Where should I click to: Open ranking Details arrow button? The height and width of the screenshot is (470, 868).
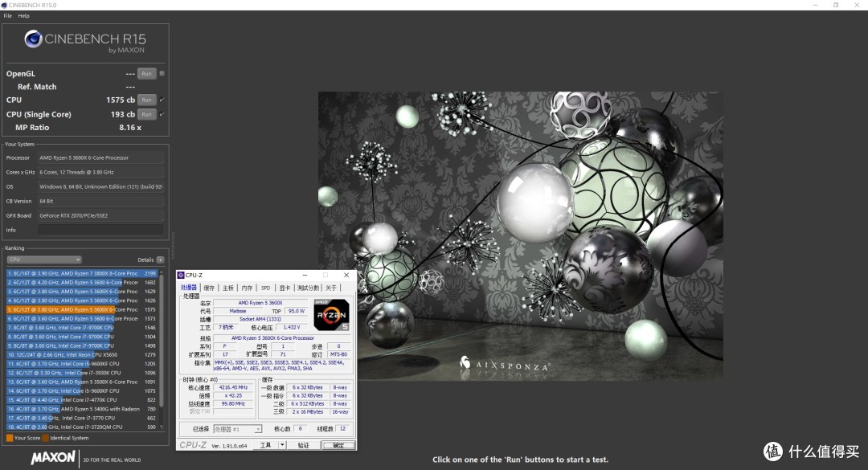160,260
